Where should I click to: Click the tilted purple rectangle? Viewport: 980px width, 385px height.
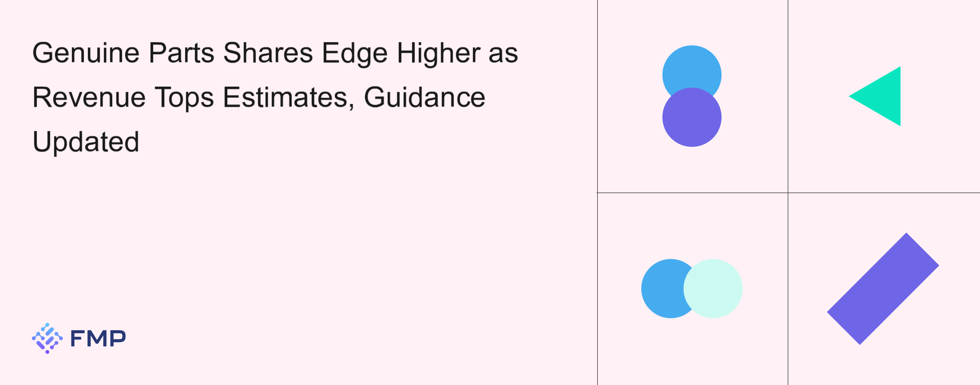tap(883, 289)
